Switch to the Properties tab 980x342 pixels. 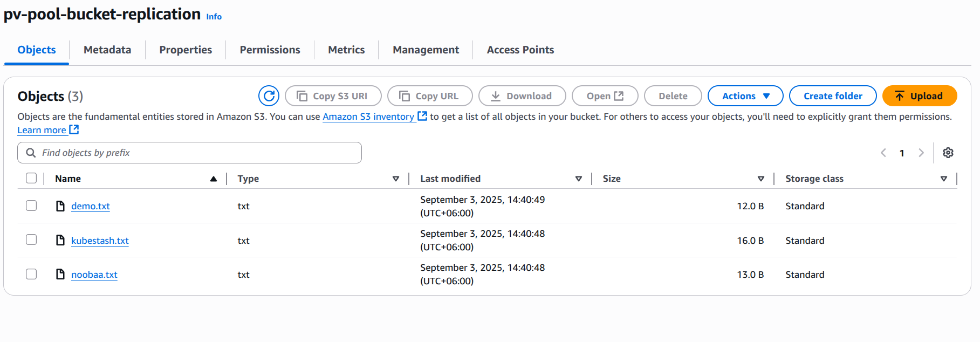click(x=186, y=50)
